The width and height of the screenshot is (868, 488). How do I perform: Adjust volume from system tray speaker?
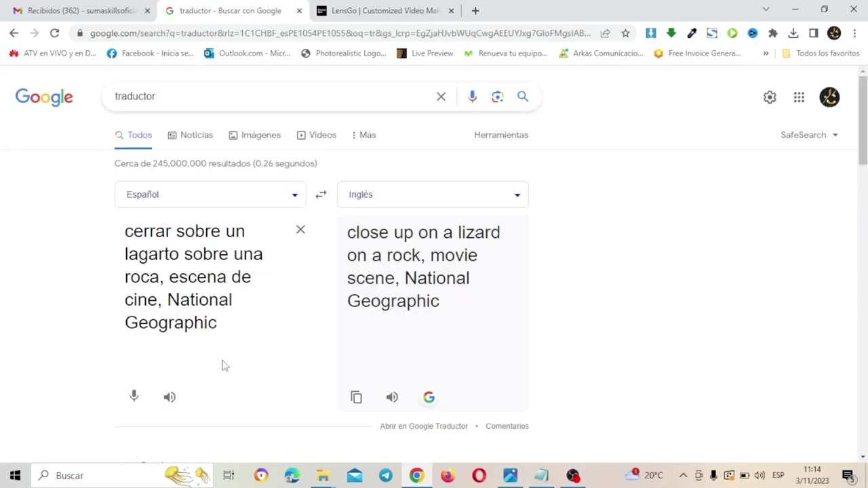coord(759,475)
